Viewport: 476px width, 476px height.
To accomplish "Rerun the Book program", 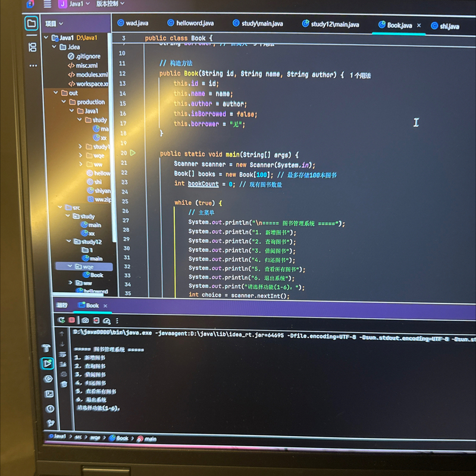I will [x=61, y=320].
